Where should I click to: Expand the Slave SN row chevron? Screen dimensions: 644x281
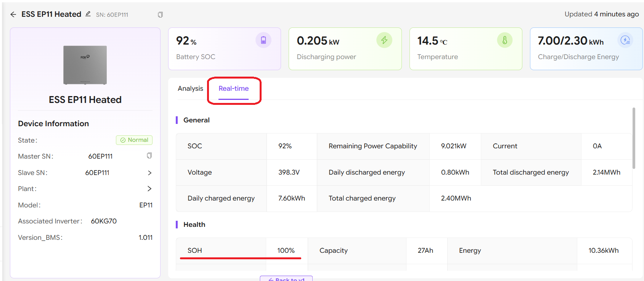149,173
